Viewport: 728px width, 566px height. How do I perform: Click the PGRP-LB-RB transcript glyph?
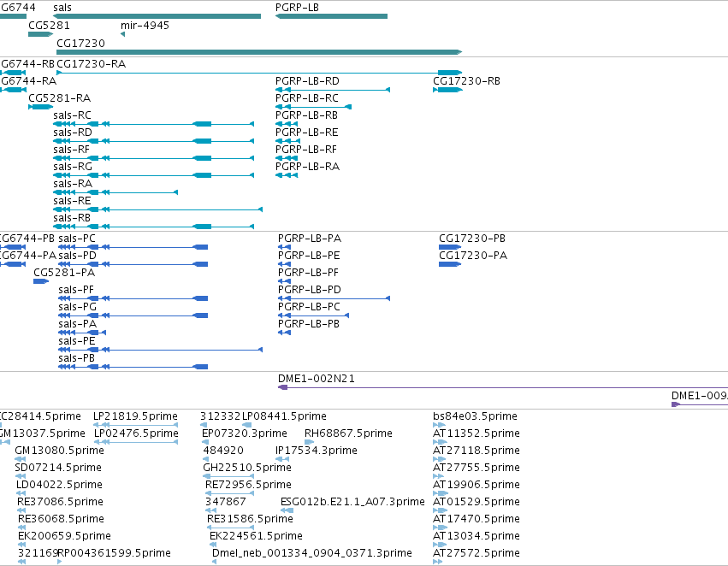[x=287, y=124]
